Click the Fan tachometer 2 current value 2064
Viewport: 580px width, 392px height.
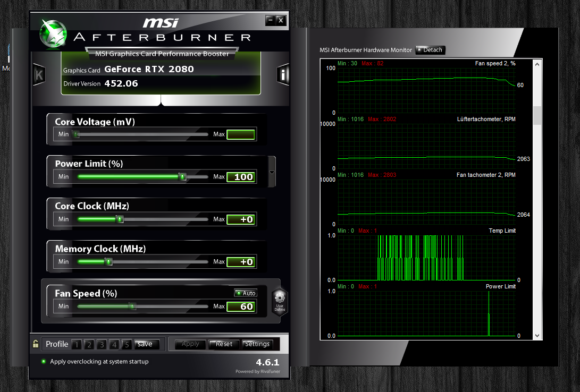tap(524, 215)
